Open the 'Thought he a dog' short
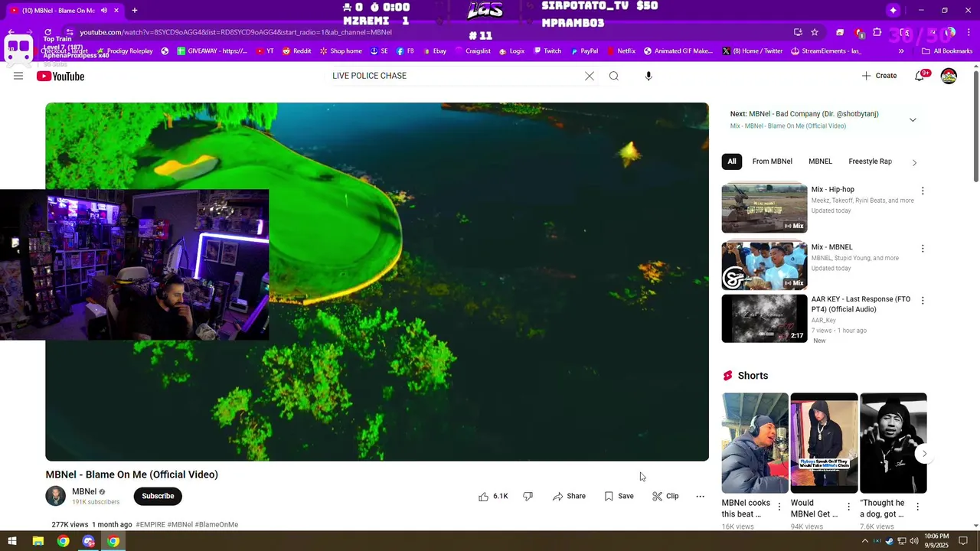The width and height of the screenshot is (980, 551). (893, 443)
